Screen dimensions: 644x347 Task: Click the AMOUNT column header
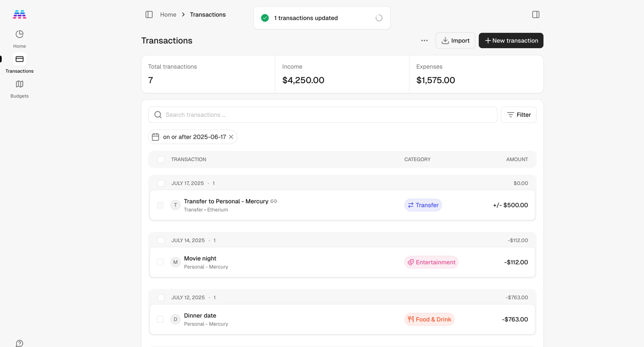pyautogui.click(x=517, y=159)
